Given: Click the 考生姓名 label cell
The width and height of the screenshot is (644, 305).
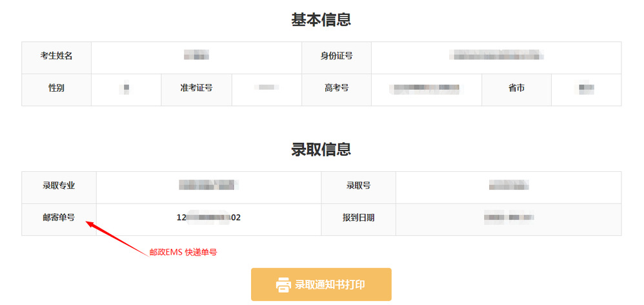Looking at the screenshot, I should 56,56.
